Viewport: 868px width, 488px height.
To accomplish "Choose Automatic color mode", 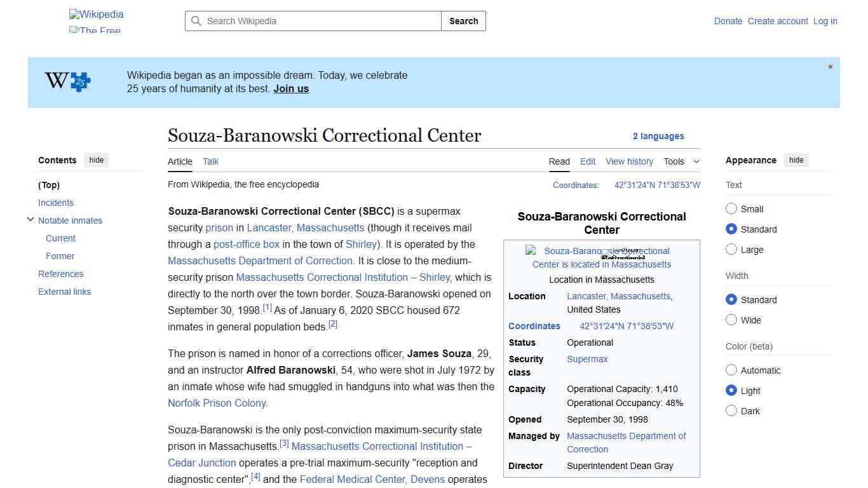I will [x=731, y=370].
